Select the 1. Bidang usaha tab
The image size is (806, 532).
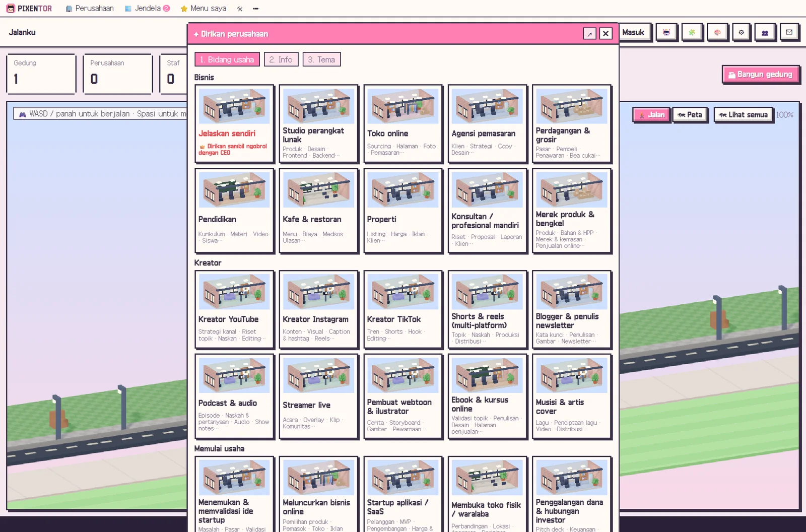227,59
